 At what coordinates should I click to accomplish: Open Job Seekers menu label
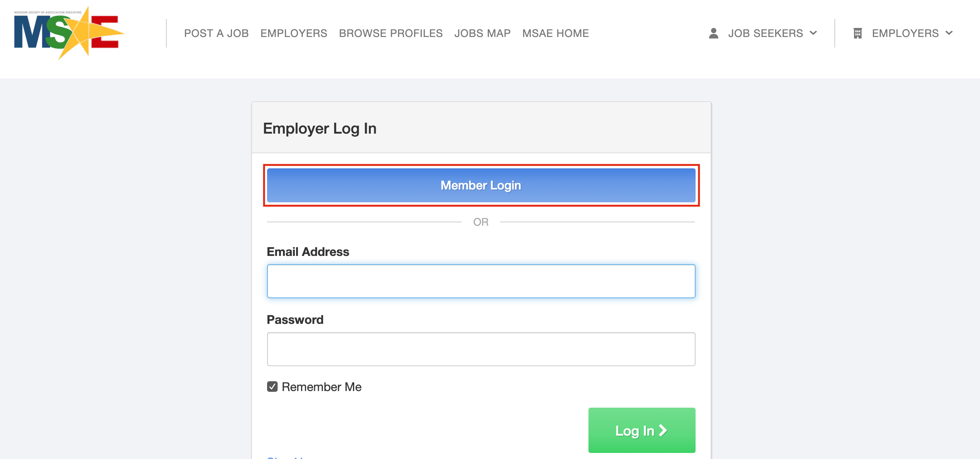coord(765,33)
